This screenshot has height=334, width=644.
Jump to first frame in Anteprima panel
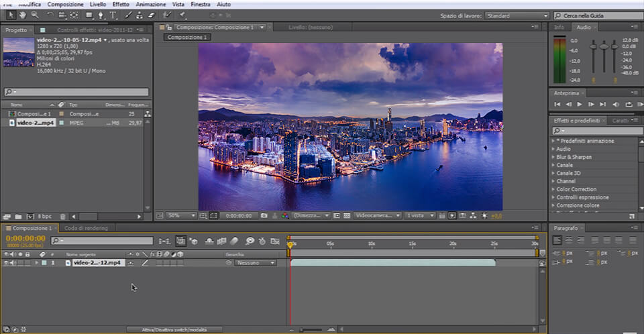tap(557, 105)
